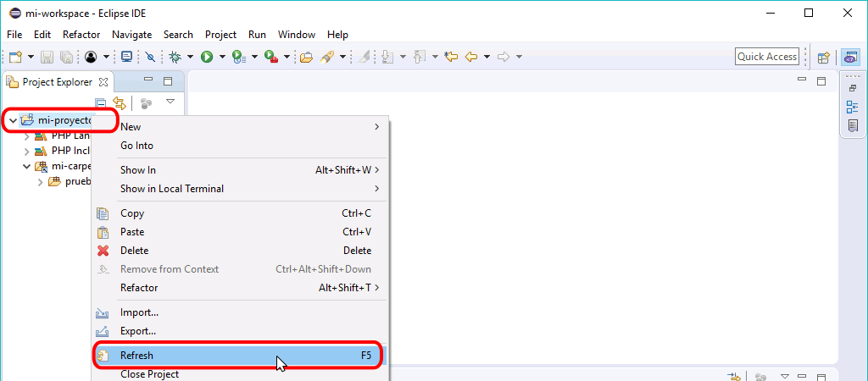
Task: Open the Run dropdown arrow
Action: [x=222, y=57]
